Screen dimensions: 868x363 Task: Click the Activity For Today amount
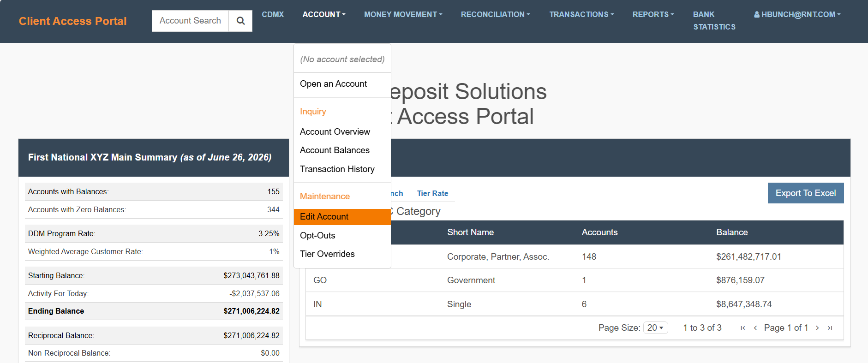click(255, 294)
